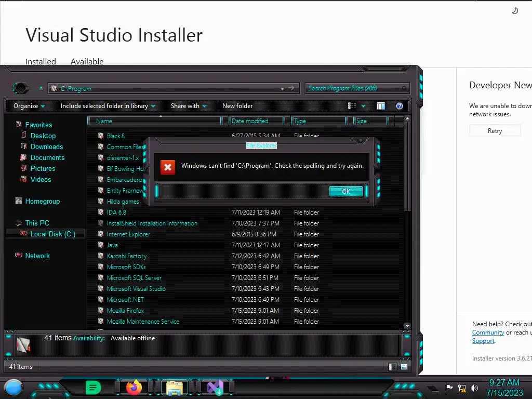
Task: Click the explorer back navigation button
Action: tap(21, 88)
